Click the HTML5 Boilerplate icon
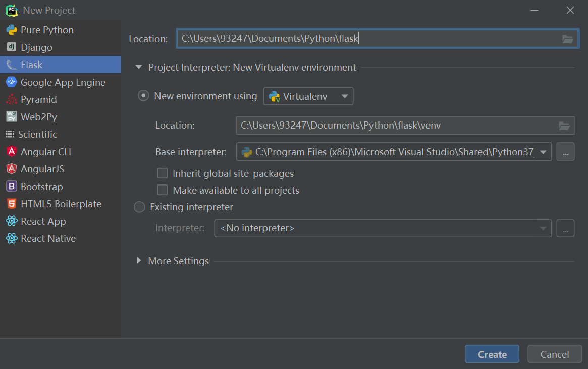The height and width of the screenshot is (369, 588). pos(11,204)
